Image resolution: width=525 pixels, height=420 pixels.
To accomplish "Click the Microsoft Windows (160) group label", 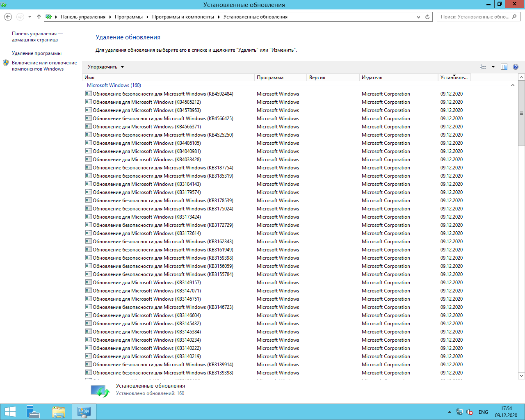I will (x=114, y=85).
